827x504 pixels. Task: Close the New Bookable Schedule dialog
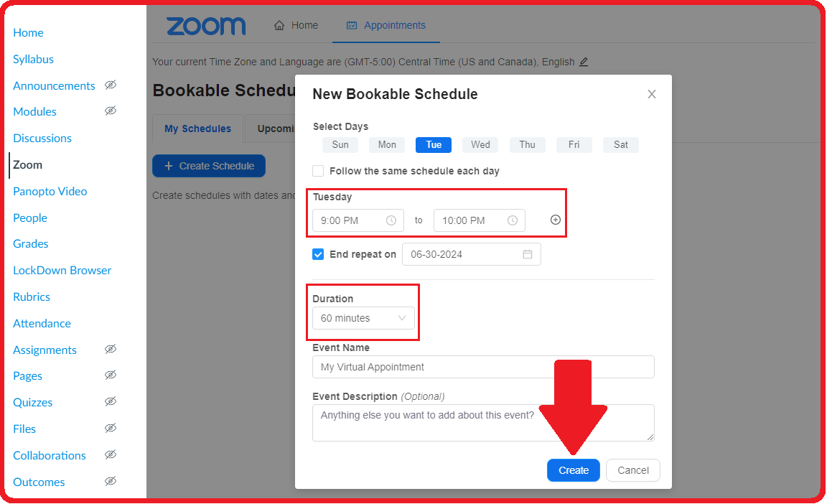click(x=652, y=94)
